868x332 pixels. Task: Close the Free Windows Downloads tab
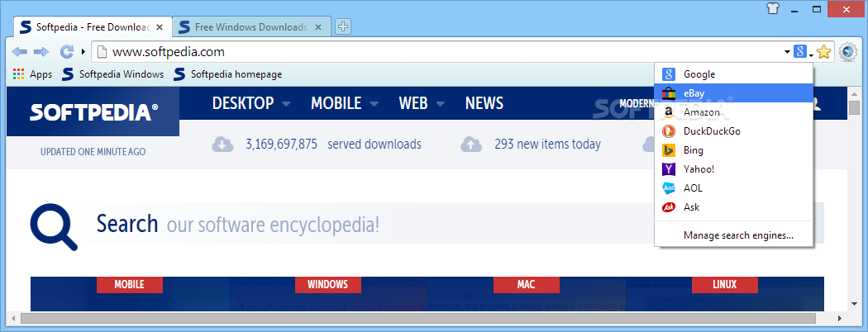(317, 26)
